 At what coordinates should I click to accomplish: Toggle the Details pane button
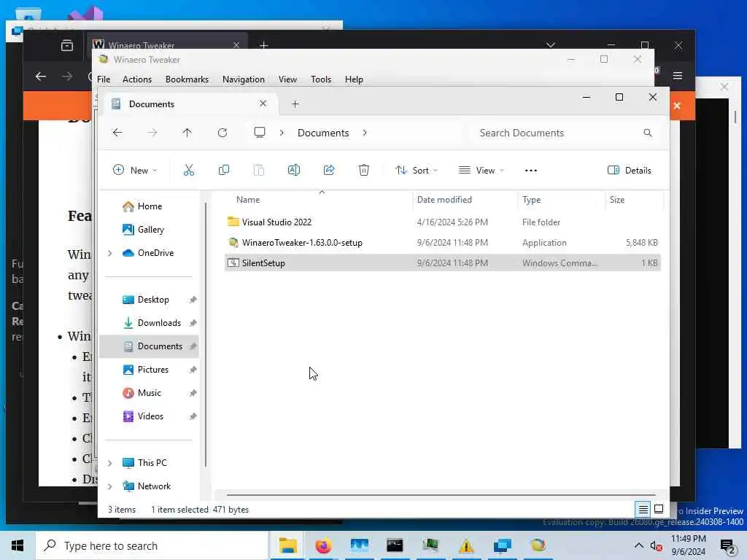coord(629,170)
